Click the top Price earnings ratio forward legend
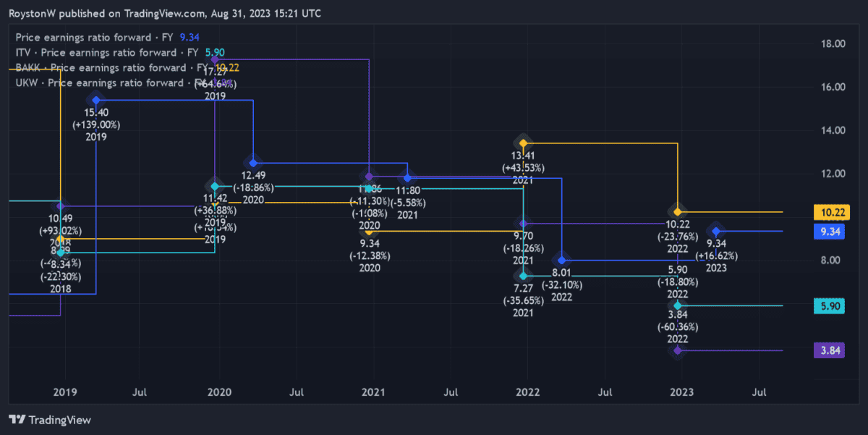The height and width of the screenshot is (435, 868). (95, 38)
